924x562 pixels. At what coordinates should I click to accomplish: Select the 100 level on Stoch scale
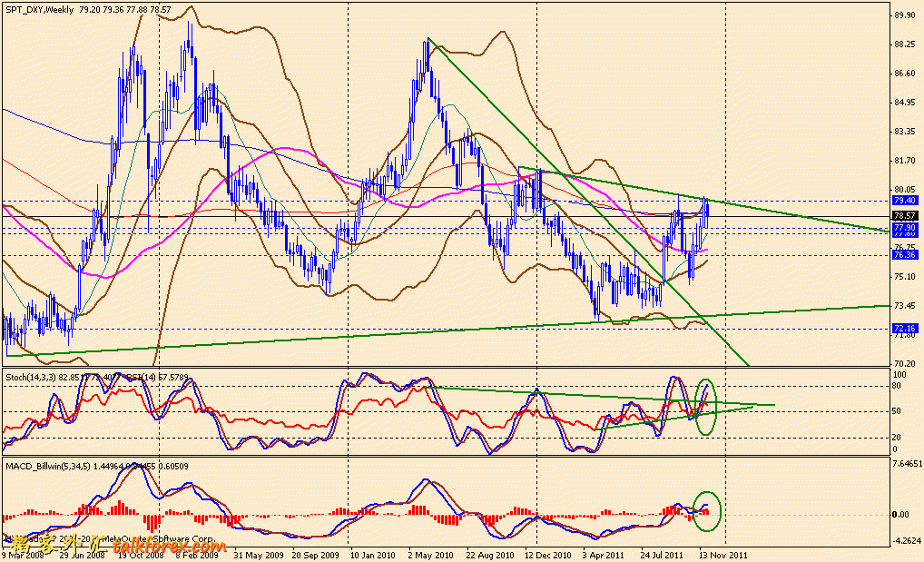[x=899, y=374]
